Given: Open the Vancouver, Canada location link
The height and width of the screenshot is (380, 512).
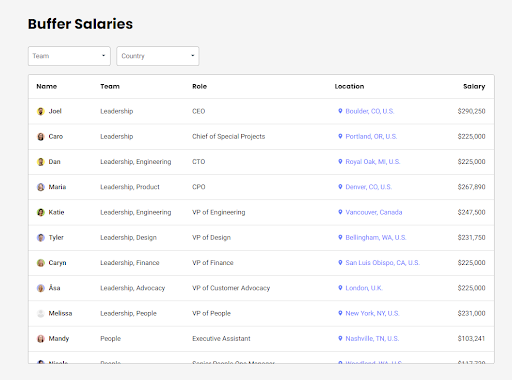Looking at the screenshot, I should pos(374,212).
